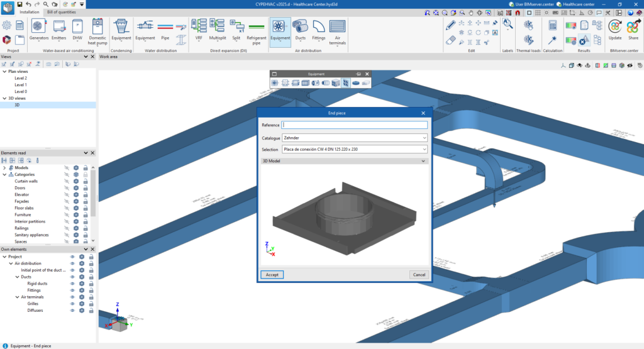
Task: Select End piece icon in Equipment palette
Action: (346, 83)
